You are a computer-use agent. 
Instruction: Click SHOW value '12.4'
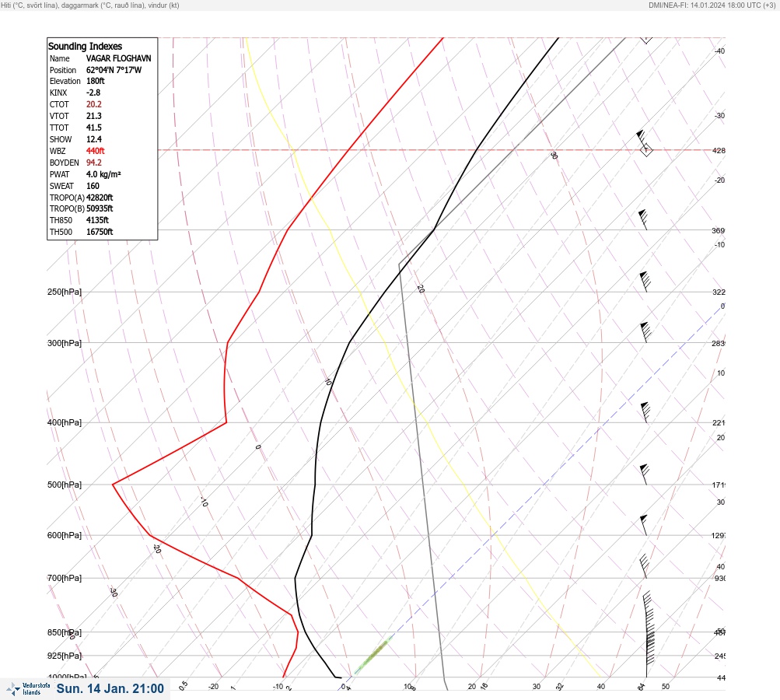(x=93, y=139)
